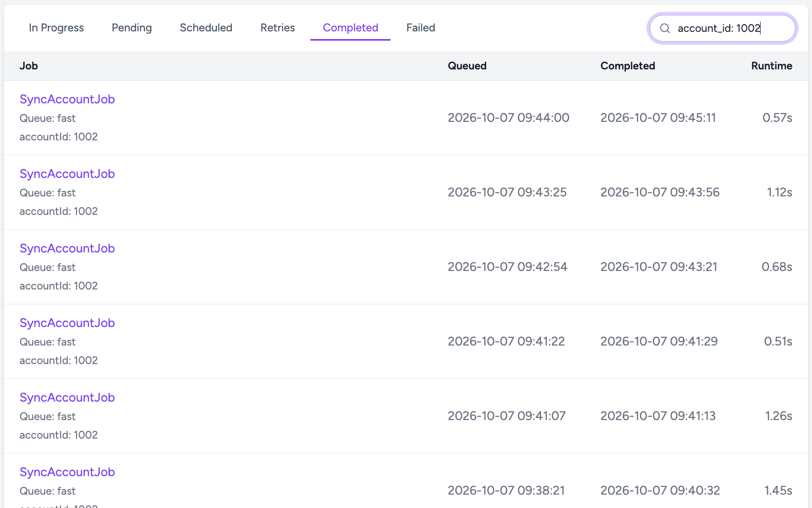Select completed time 2026-10-07 09:41:13
This screenshot has height=508, width=812.
click(658, 416)
